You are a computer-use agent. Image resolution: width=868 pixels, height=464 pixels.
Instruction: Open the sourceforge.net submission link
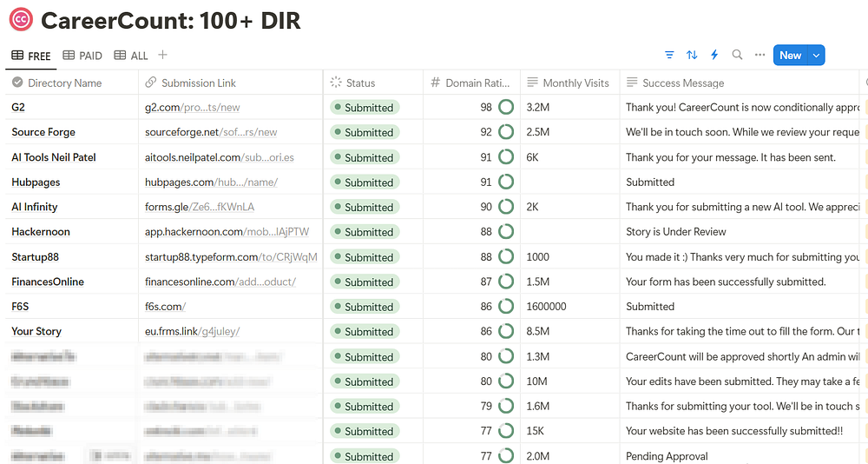(211, 132)
